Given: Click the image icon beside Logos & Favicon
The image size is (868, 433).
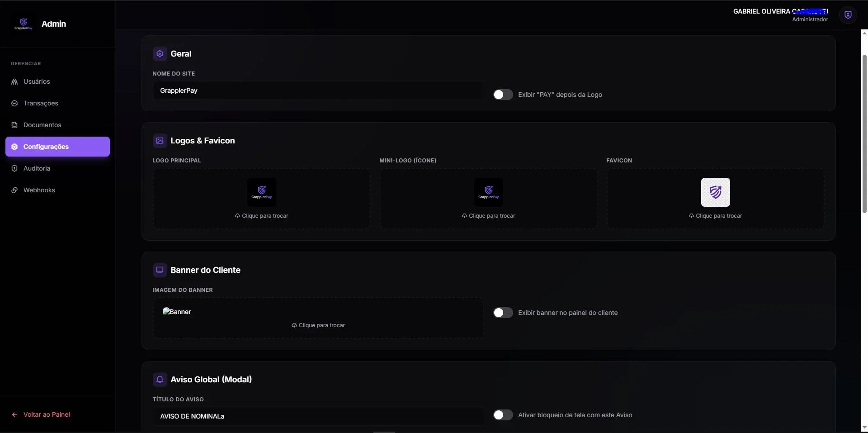Looking at the screenshot, I should pos(160,141).
